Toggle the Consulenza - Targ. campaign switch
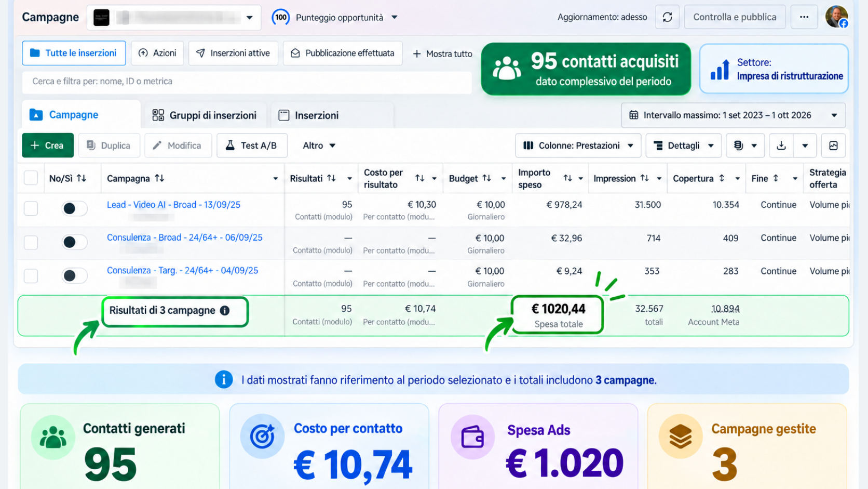 click(74, 275)
